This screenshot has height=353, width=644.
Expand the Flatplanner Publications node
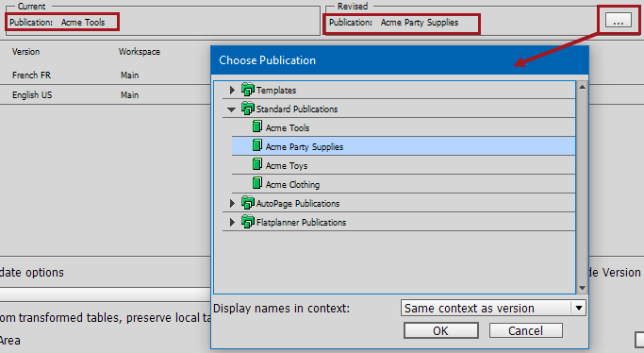click(232, 222)
